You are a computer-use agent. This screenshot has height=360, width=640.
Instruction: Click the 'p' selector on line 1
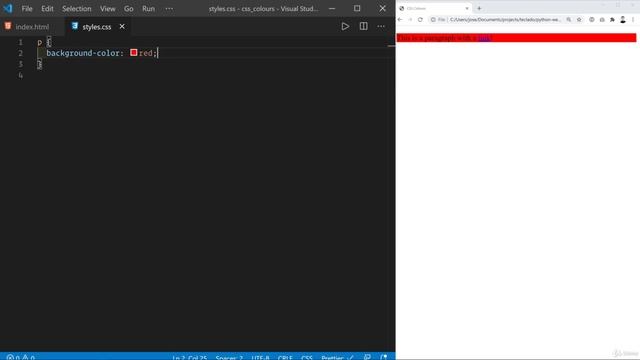[x=39, y=42]
